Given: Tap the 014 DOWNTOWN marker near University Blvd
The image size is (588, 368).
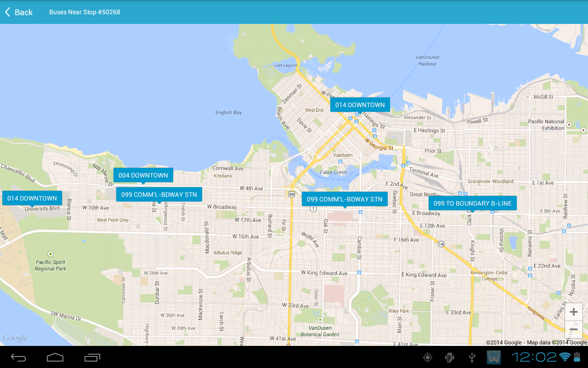Looking at the screenshot, I should tap(32, 198).
